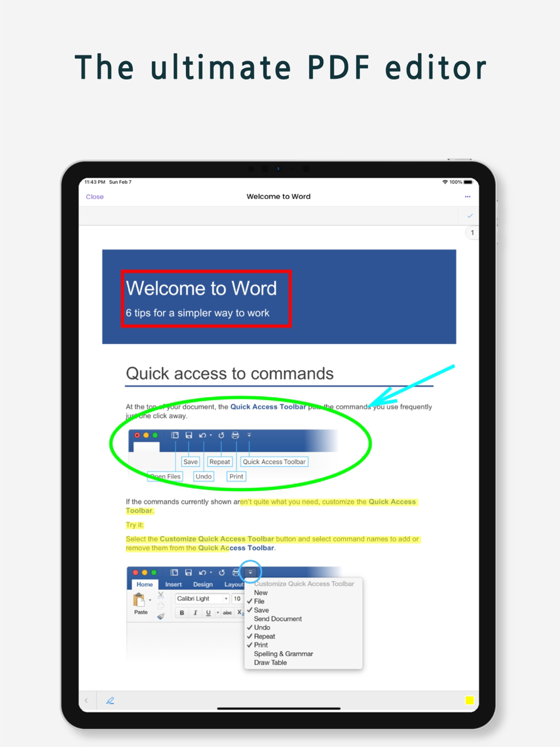Toggle strikethrough abc button
The width and height of the screenshot is (560, 747).
pos(227,613)
